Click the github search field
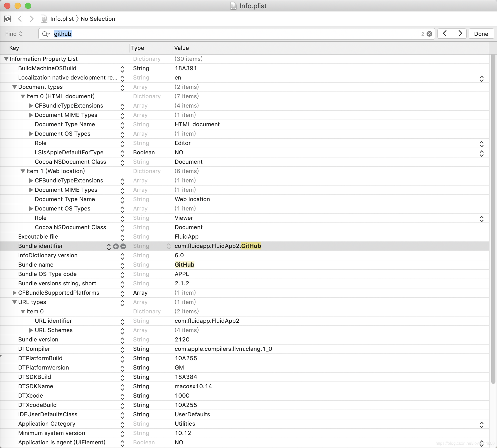The image size is (497, 448). (237, 34)
